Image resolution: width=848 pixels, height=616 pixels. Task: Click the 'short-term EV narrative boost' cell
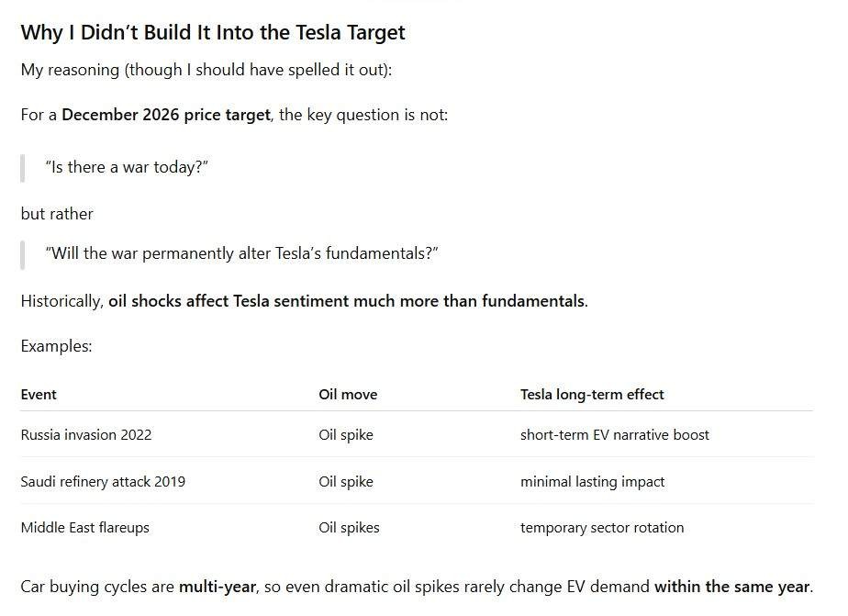tap(614, 435)
